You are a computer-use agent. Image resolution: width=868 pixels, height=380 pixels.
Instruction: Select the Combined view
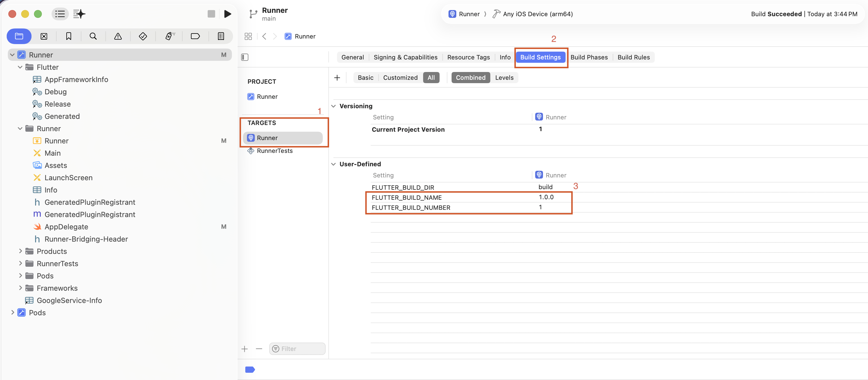[x=471, y=78]
